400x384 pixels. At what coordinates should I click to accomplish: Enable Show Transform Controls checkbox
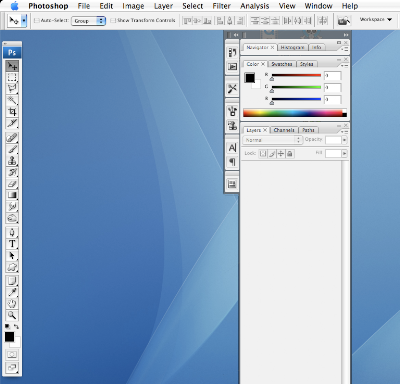click(113, 21)
